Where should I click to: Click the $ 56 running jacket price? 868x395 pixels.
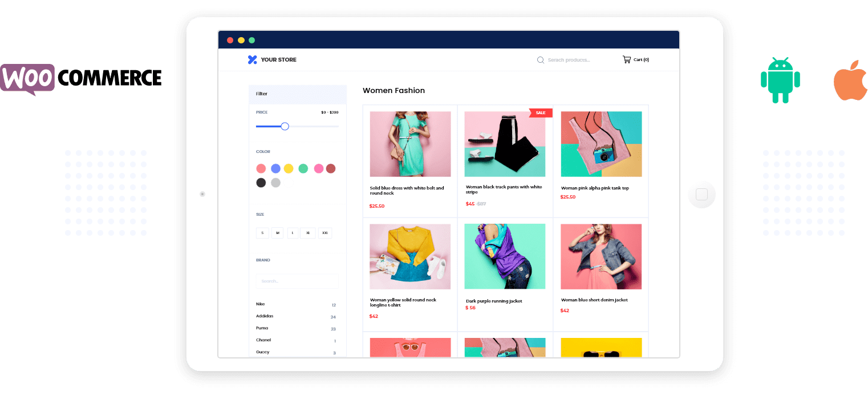click(x=470, y=308)
